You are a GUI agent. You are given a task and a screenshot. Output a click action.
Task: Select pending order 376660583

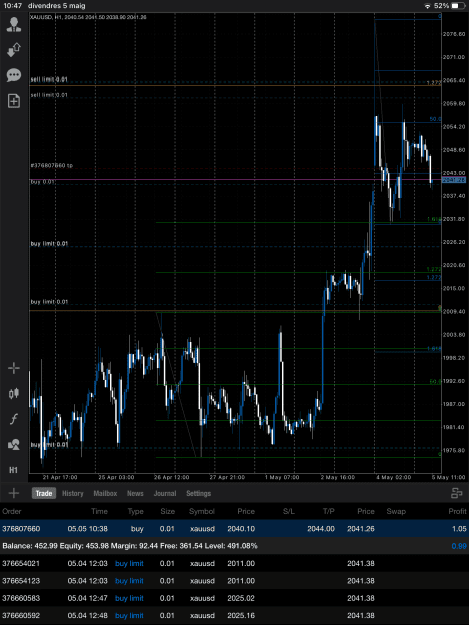coord(234,598)
